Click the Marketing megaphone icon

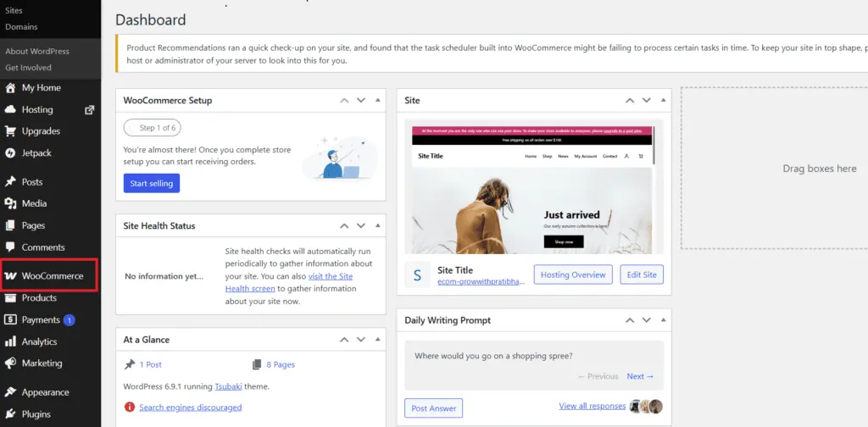(x=10, y=363)
